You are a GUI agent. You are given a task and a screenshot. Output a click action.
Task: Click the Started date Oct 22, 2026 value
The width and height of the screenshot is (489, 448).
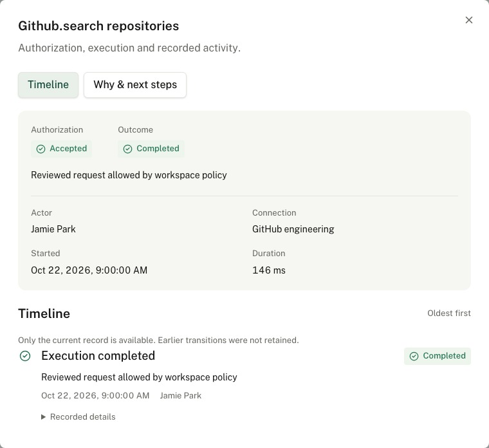point(89,270)
